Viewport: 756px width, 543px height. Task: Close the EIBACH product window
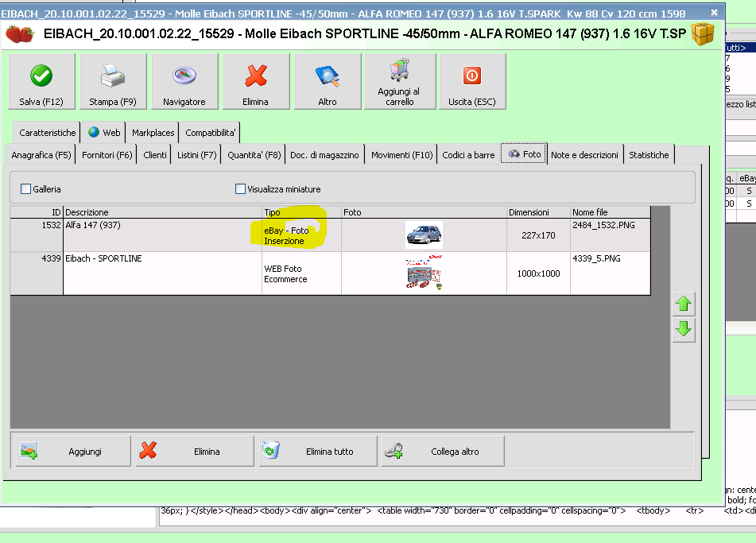[x=715, y=12]
